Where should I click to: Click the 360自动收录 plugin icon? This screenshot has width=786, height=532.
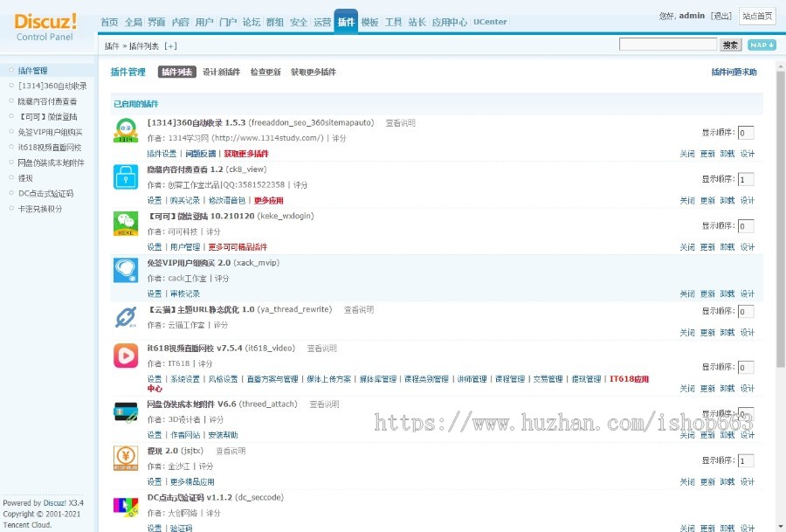(125, 130)
